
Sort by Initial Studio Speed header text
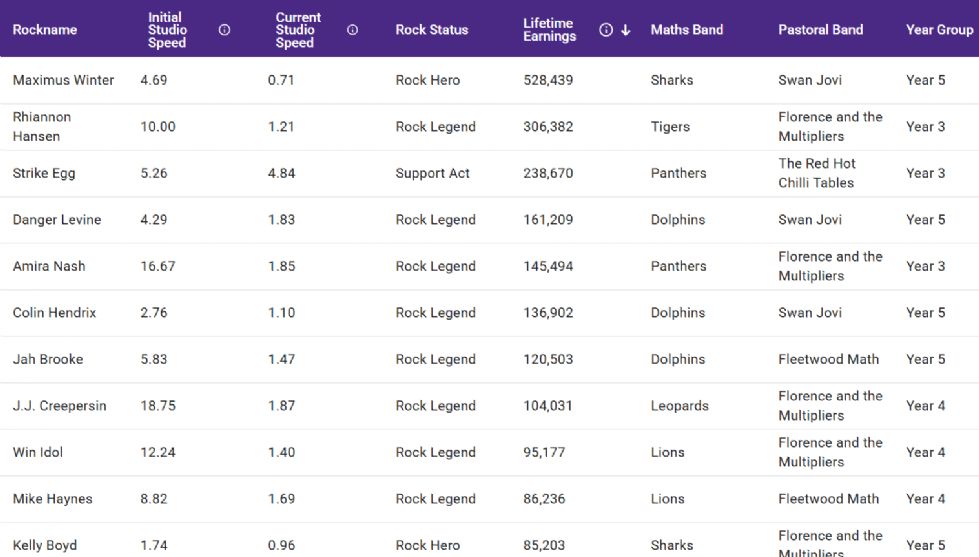tap(167, 30)
